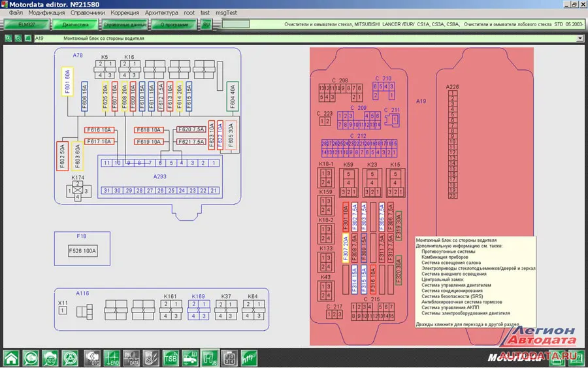Image resolution: width=588 pixels, height=368 pixels.
Task: Open the steering wheel search icon
Action: (70, 358)
